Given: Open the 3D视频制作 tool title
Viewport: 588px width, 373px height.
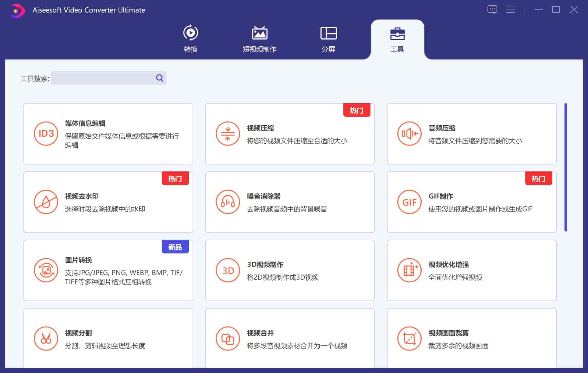Looking at the screenshot, I should (x=265, y=264).
